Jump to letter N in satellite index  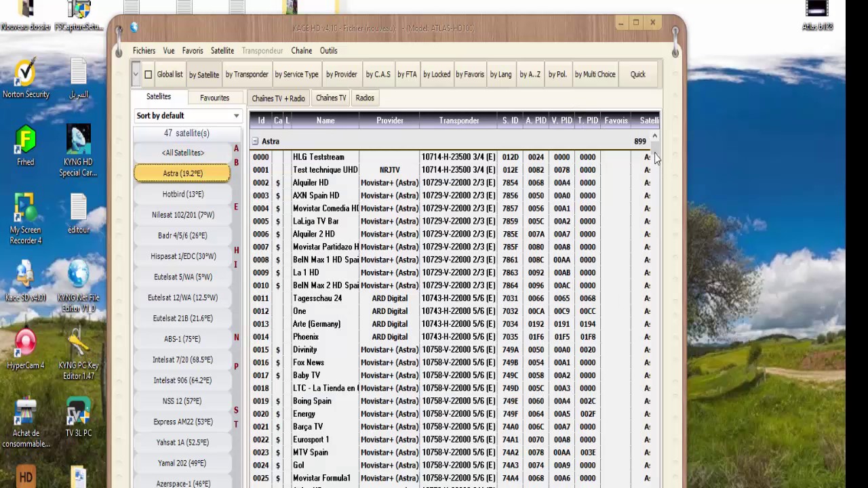point(237,338)
